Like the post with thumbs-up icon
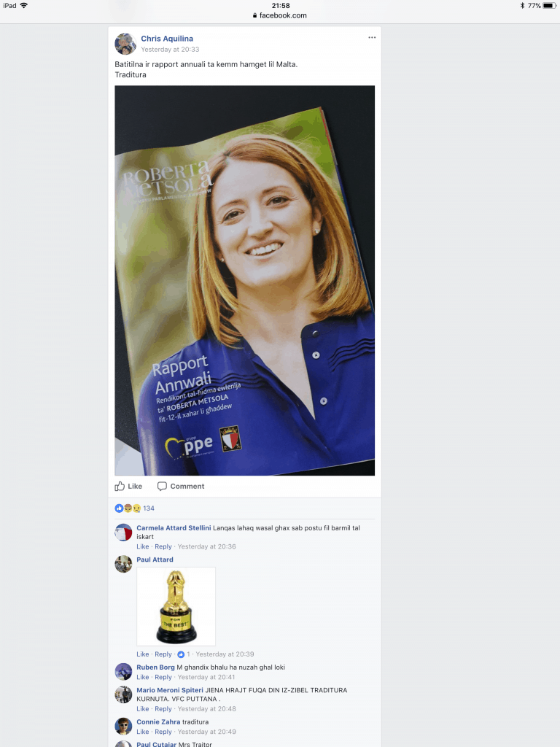The width and height of the screenshot is (560, 747). (x=120, y=486)
